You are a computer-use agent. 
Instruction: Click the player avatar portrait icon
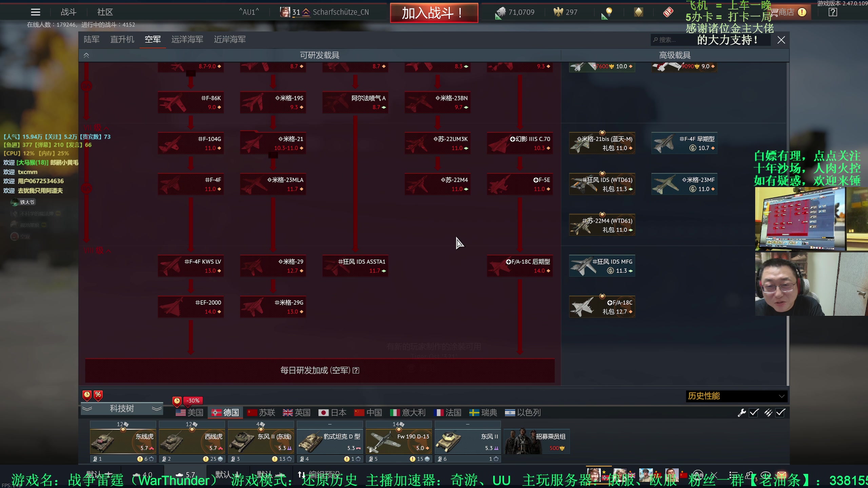[285, 12]
